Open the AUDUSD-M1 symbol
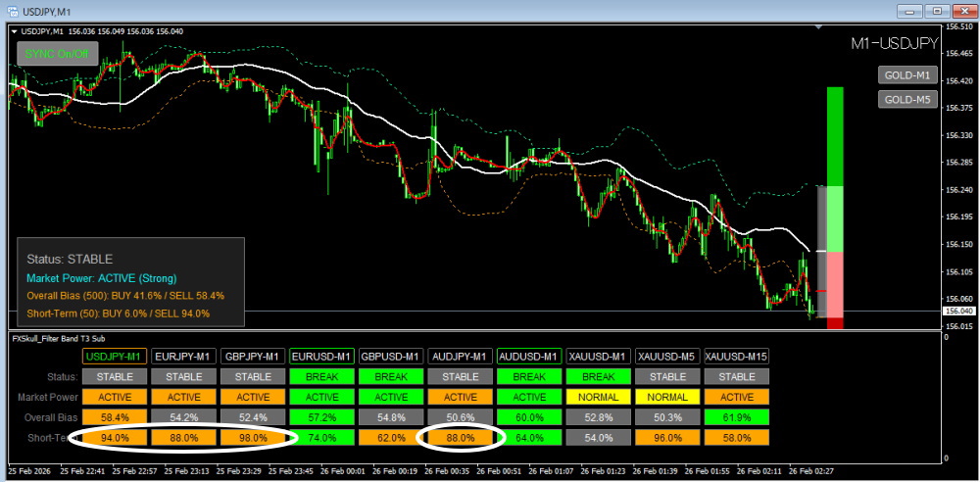Image resolution: width=980 pixels, height=482 pixels. coord(529,356)
